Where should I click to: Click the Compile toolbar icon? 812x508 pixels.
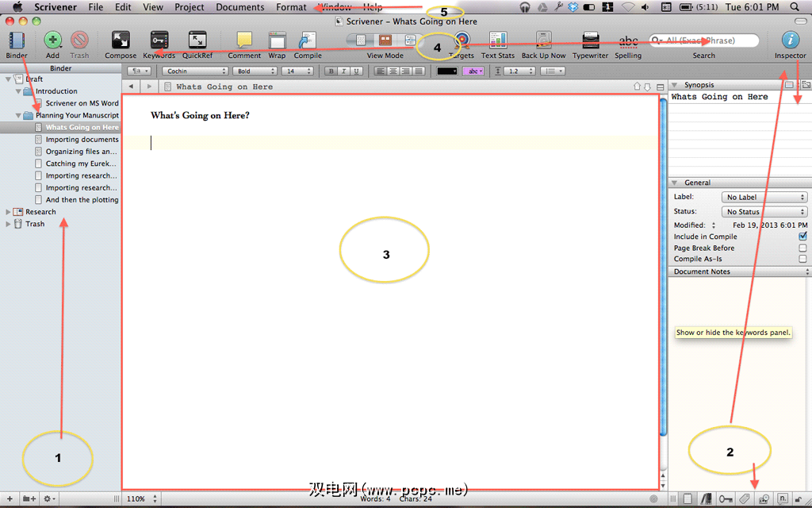[x=308, y=40]
